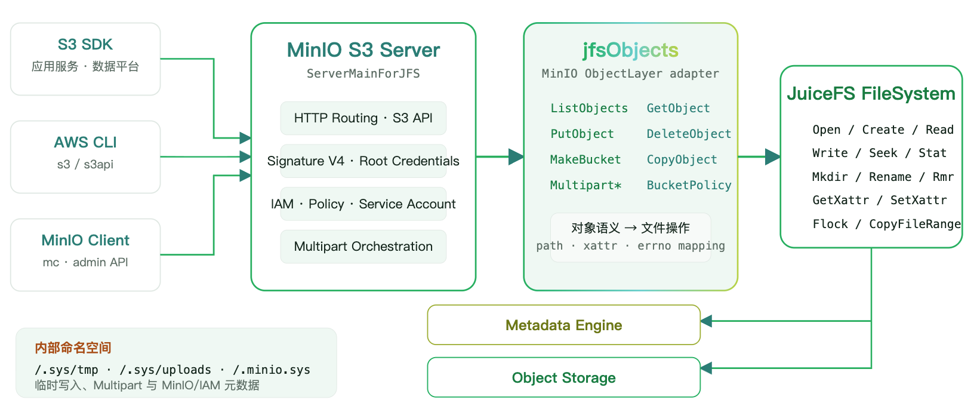This screenshot has height=412, width=980.
Task: Click the ListObjects text
Action: pos(589,108)
